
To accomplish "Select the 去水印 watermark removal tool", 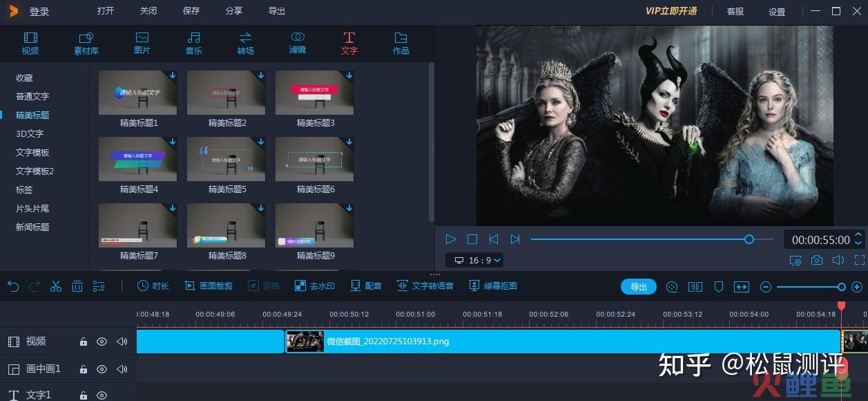I will 315,286.
